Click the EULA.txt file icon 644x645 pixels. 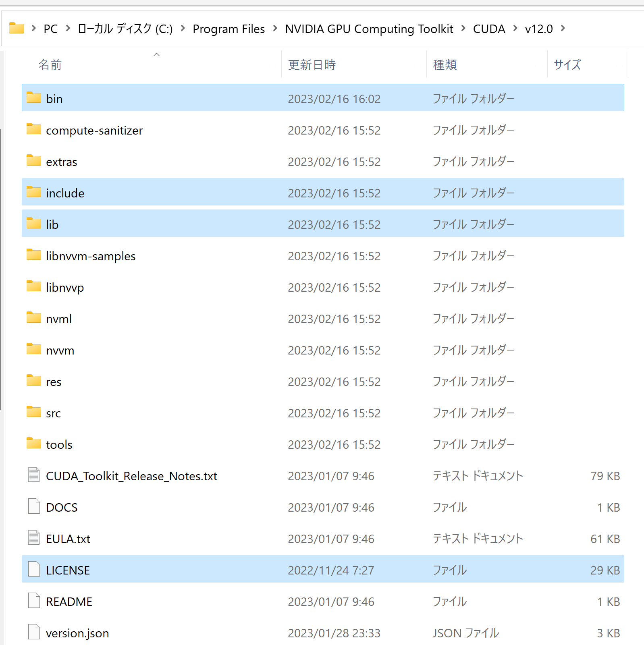coord(34,537)
